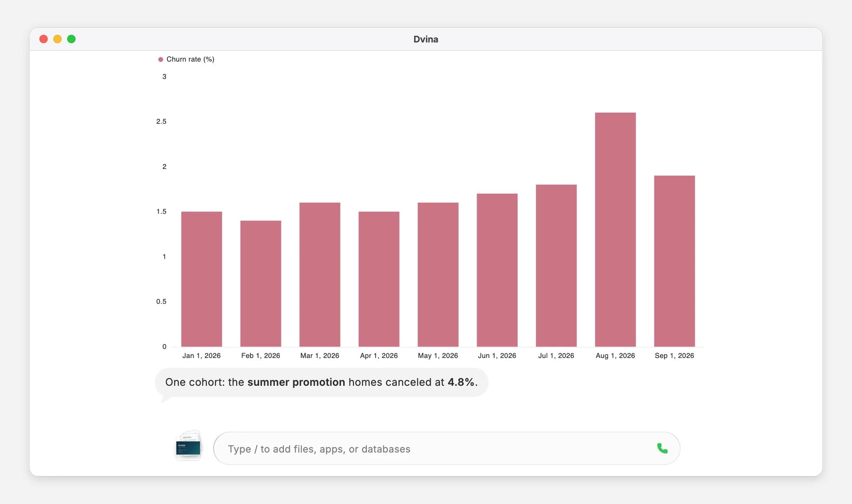The width and height of the screenshot is (852, 504).
Task: Select the Sep 1, 2026 bar
Action: pyautogui.click(x=675, y=261)
